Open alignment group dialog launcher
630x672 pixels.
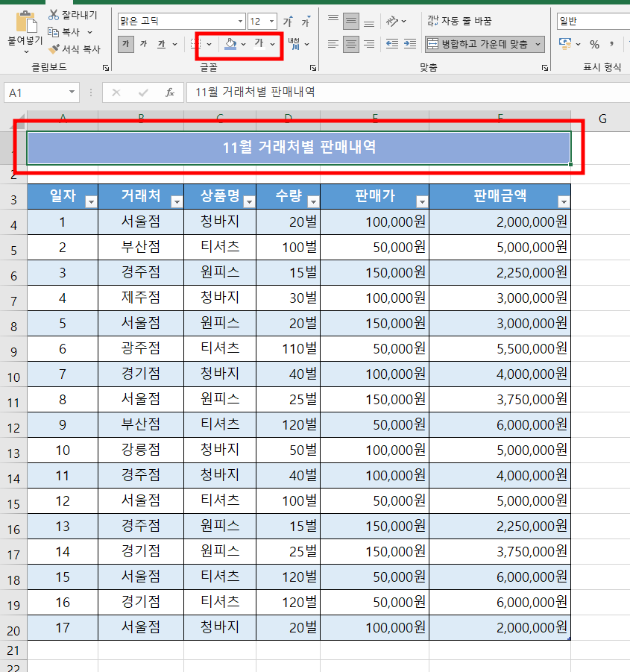545,68
